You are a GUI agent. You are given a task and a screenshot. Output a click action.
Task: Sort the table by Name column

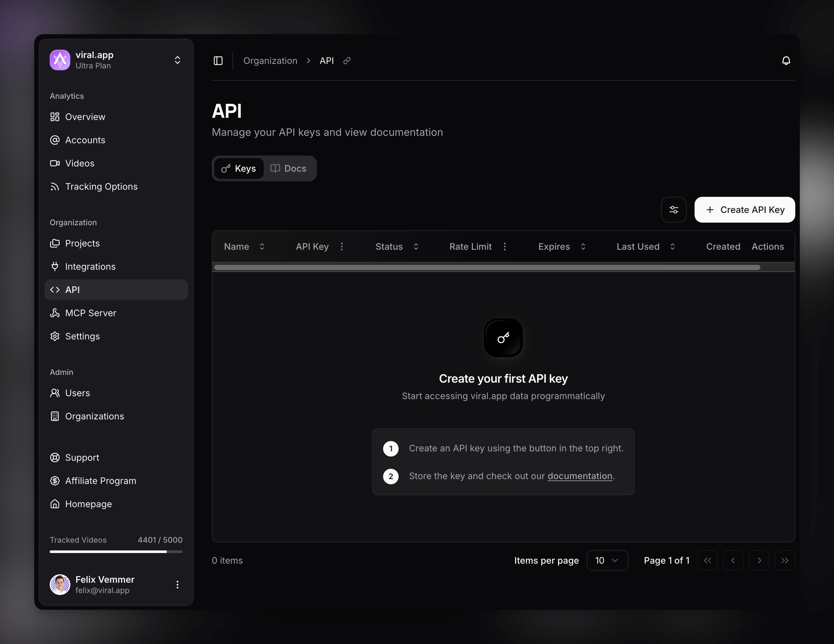[x=262, y=247]
